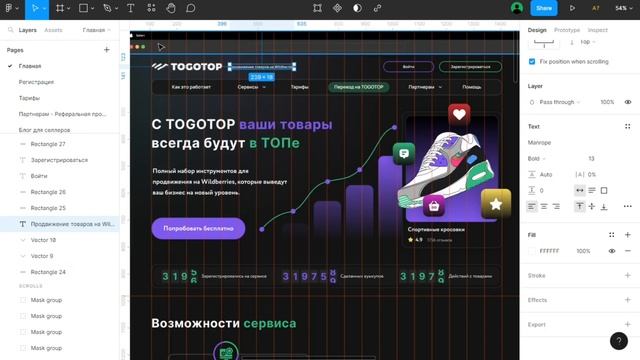The image size is (640, 360).
Task: Click the Create component icon
Action: (337, 8)
